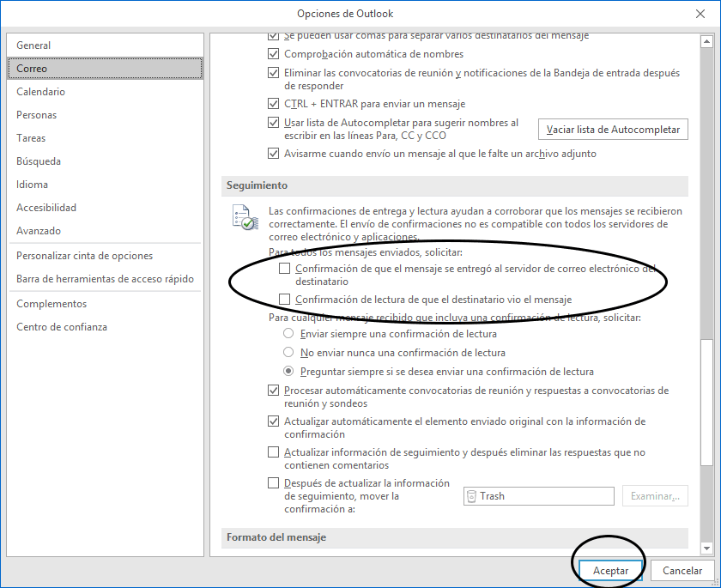Viewport: 721px width, 588px height.
Task: Click Vaciar lista de Autocompletar button
Action: coord(613,130)
